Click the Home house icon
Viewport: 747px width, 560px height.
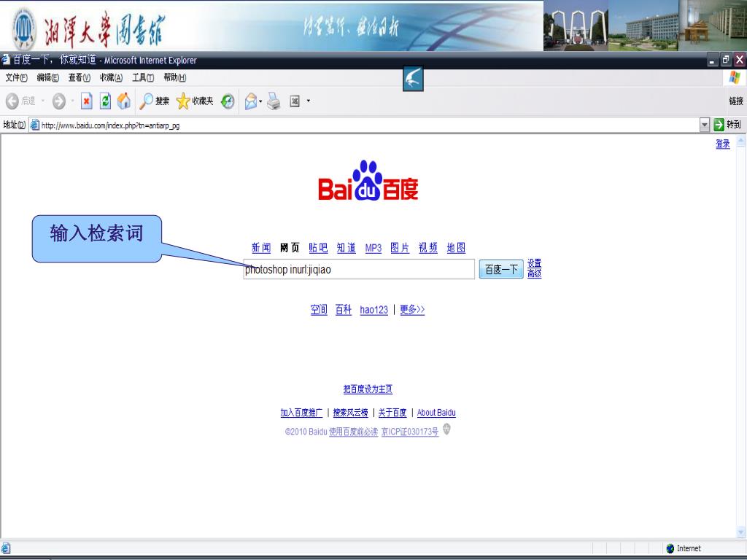click(124, 101)
